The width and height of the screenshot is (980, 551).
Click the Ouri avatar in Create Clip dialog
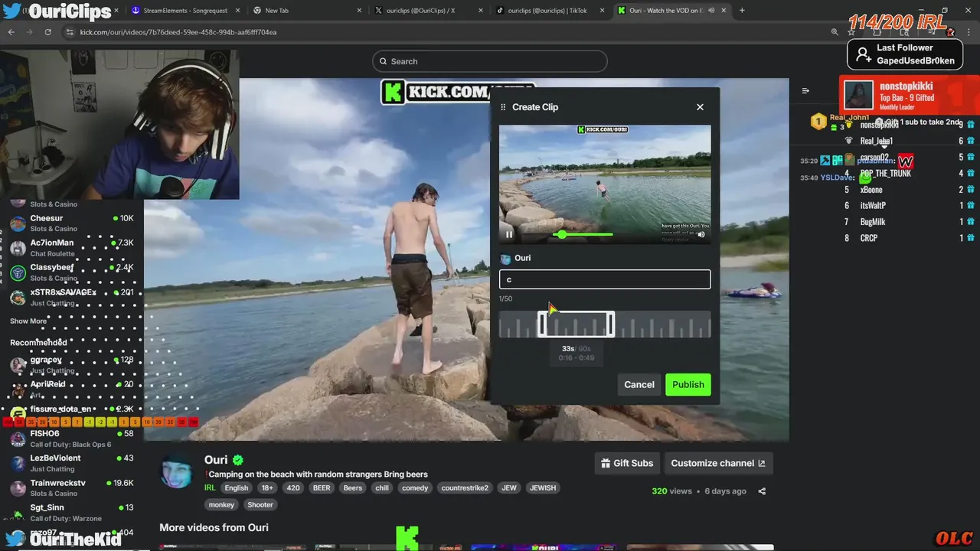pyautogui.click(x=505, y=259)
